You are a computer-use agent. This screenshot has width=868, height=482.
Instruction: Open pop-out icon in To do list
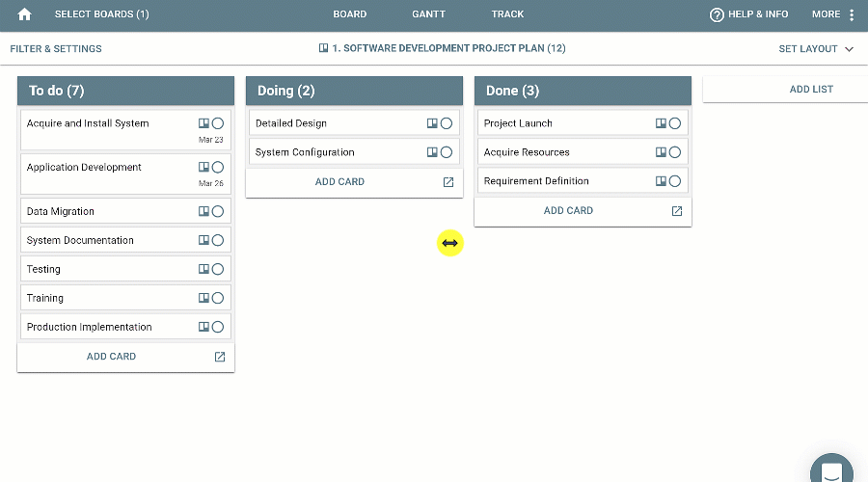pyautogui.click(x=219, y=357)
